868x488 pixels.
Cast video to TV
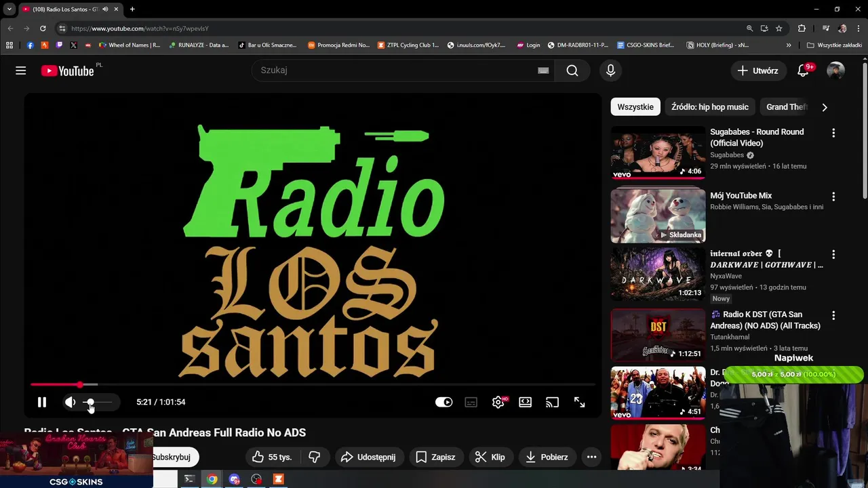552,402
